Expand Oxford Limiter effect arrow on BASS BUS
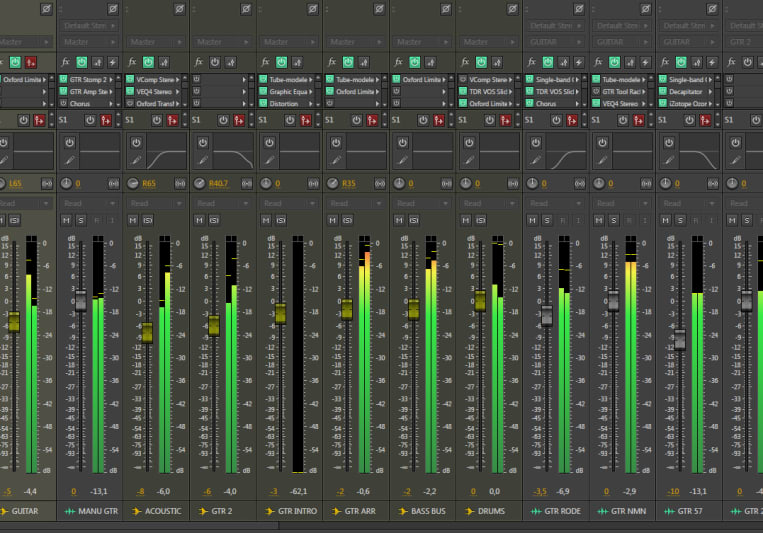Image resolution: width=763 pixels, height=533 pixels. click(x=444, y=79)
